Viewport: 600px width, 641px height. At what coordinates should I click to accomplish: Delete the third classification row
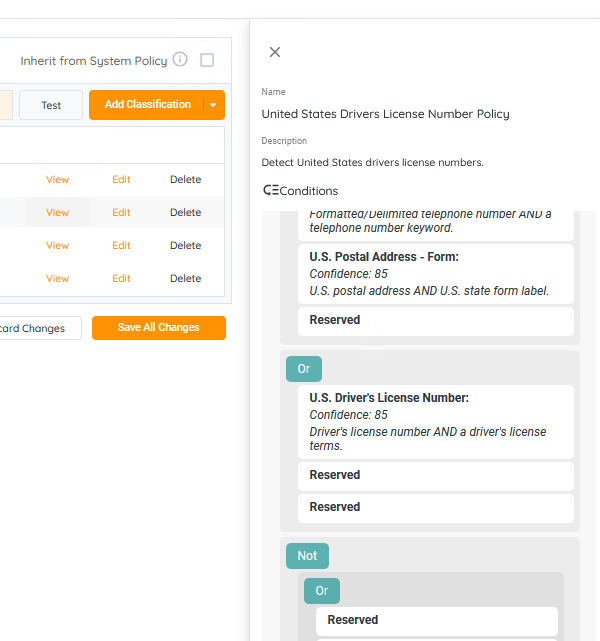[185, 246]
